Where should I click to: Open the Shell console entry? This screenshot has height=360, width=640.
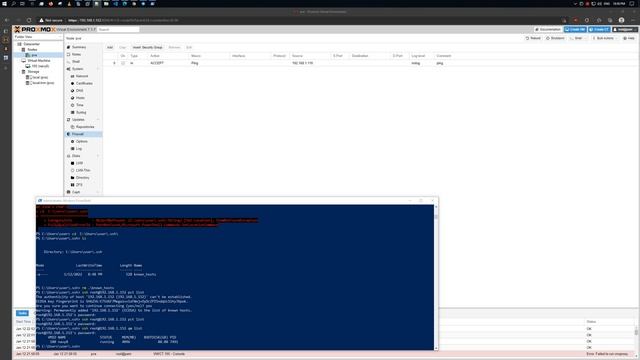[76, 62]
